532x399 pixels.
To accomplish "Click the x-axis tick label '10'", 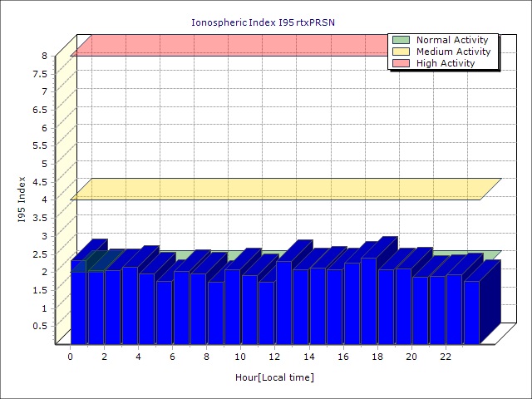I will [240, 356].
